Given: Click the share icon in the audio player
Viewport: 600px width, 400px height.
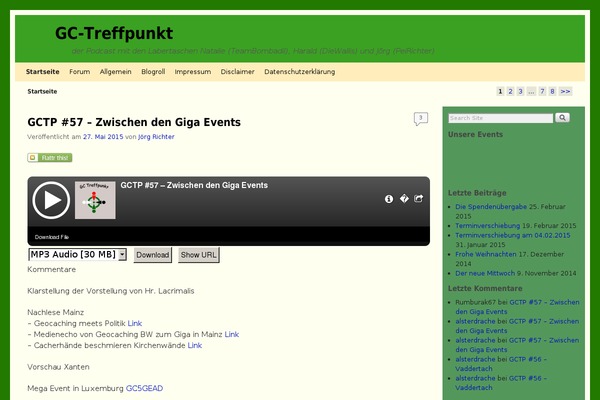Looking at the screenshot, I should coord(419,198).
